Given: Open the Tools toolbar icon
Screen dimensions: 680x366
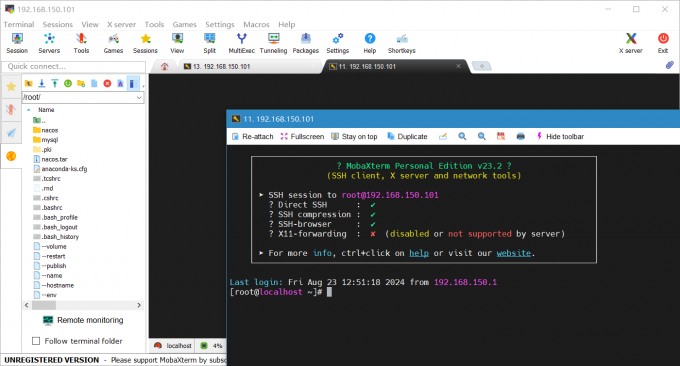Looking at the screenshot, I should pos(81,43).
